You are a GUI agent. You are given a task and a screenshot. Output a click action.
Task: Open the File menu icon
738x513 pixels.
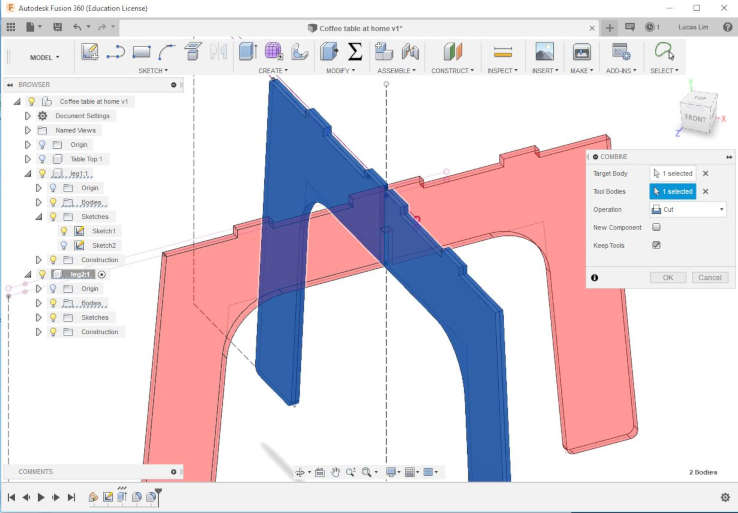[x=30, y=27]
